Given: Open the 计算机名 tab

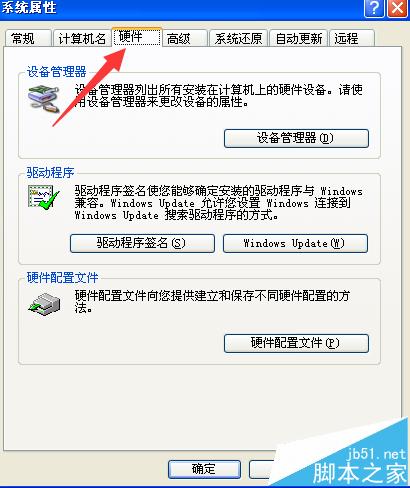Looking at the screenshot, I should [82, 38].
